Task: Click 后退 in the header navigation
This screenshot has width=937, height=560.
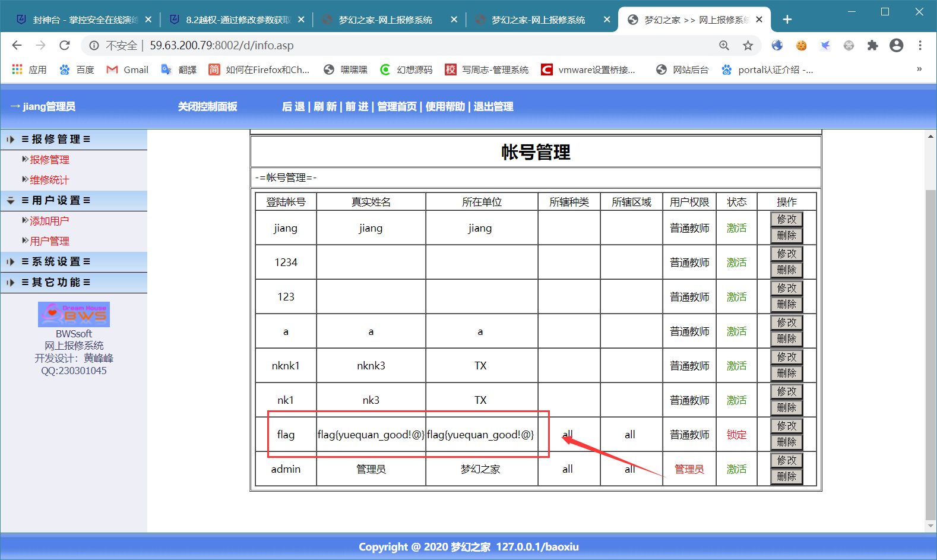Action: (293, 106)
